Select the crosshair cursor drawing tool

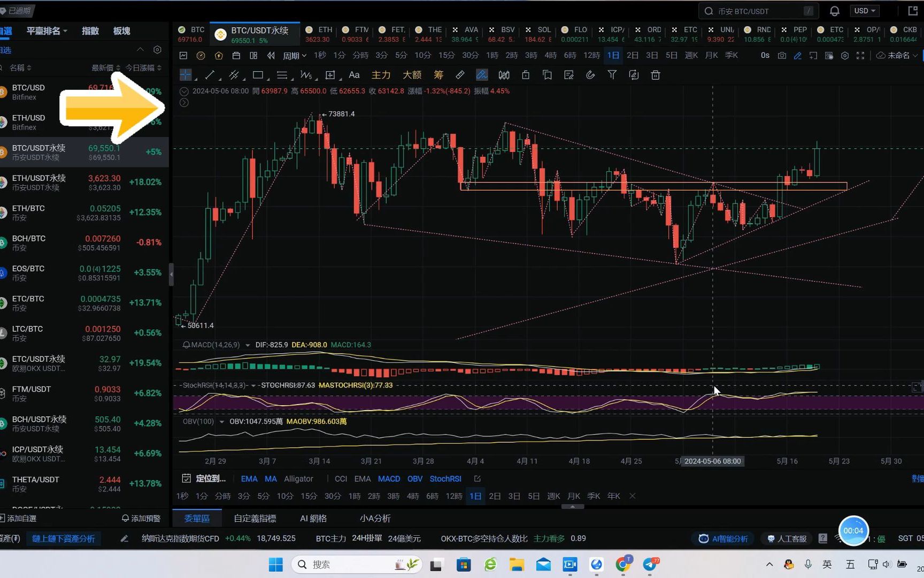pos(186,75)
